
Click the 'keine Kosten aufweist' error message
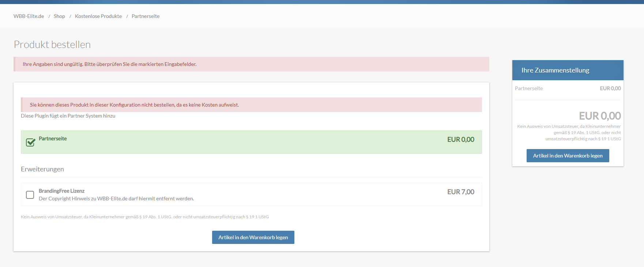coord(134,105)
